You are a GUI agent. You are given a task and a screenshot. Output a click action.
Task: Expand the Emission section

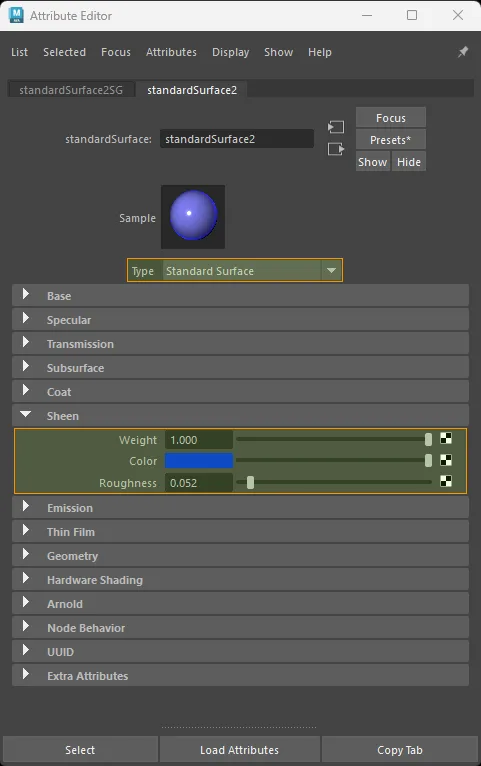(240, 508)
